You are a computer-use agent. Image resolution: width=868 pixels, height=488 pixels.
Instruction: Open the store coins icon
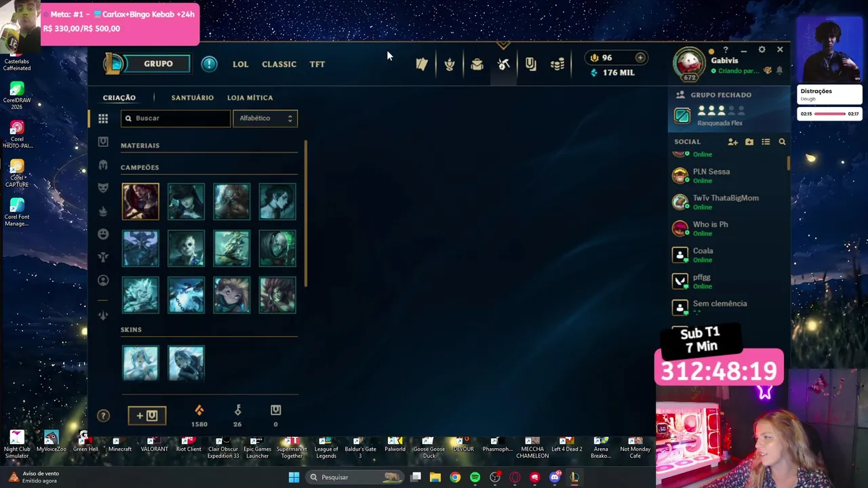coord(557,64)
